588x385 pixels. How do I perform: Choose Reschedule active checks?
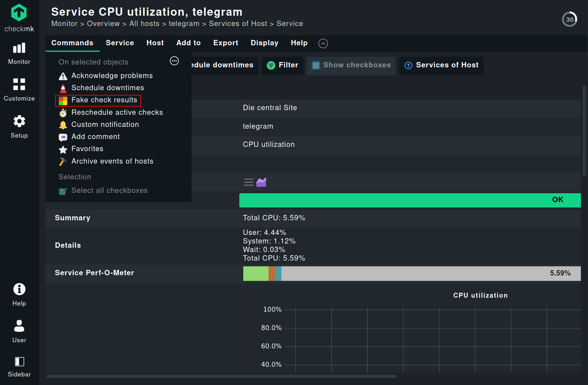[111, 113]
